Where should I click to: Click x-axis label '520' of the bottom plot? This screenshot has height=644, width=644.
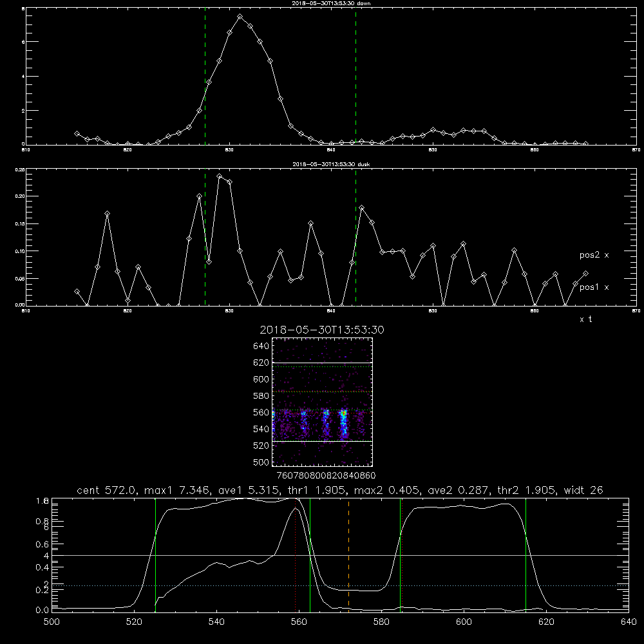click(134, 622)
